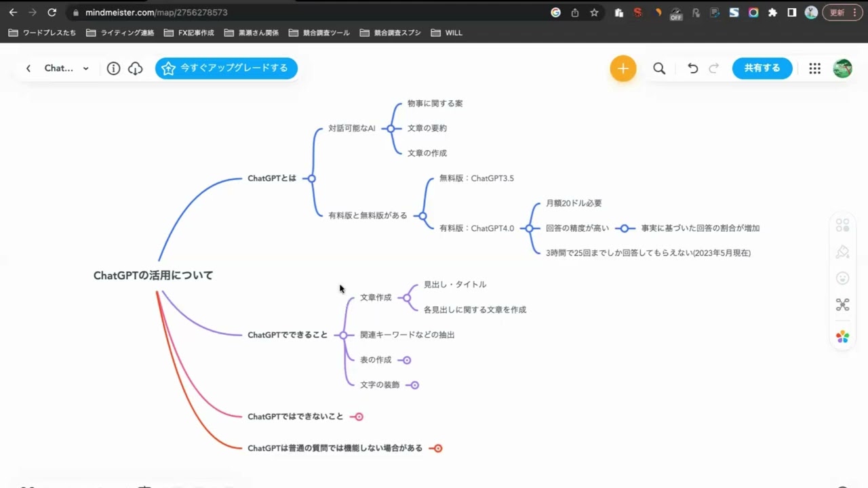The width and height of the screenshot is (868, 488).
Task: Reload the page in the browser
Action: click(x=52, y=12)
